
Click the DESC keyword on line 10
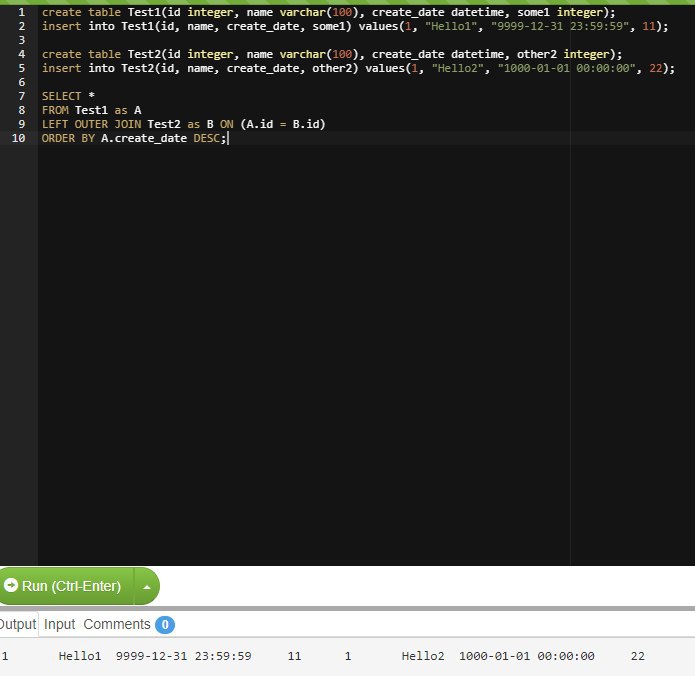point(207,138)
